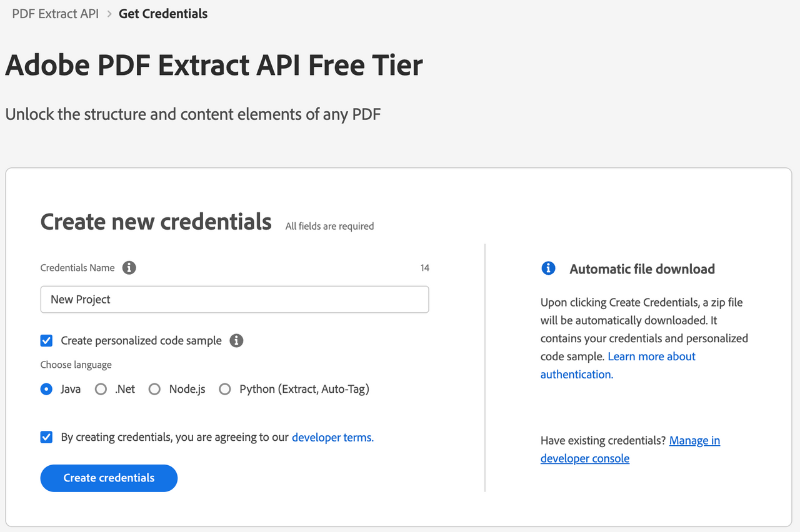The width and height of the screenshot is (800, 532).
Task: Click the Credentials Name text field
Action: [x=234, y=300]
